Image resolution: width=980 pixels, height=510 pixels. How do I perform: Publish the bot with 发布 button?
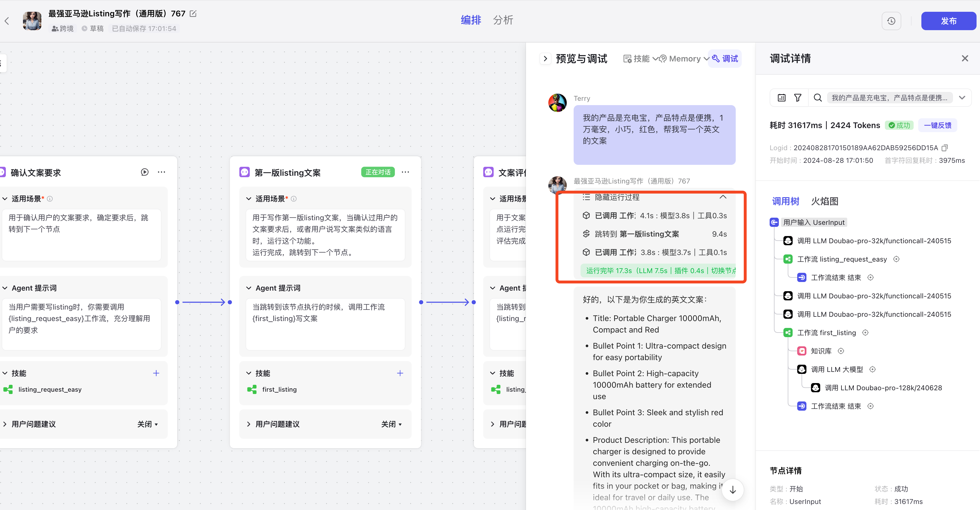[x=948, y=21]
